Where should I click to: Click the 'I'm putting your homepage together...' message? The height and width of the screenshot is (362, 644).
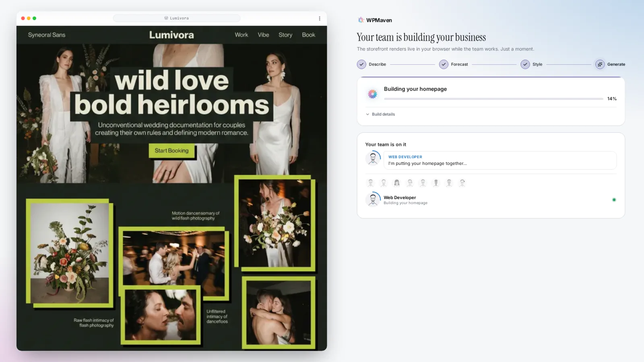pyautogui.click(x=427, y=164)
